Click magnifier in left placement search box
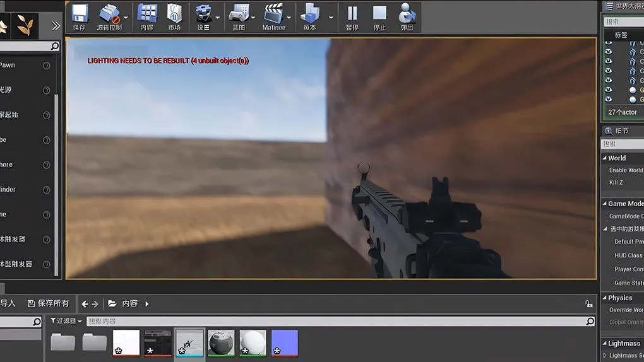This screenshot has width=644, height=362. 55,46
